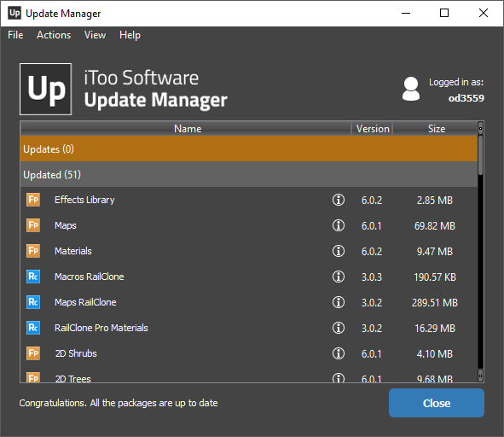
Task: Click size value 69.82 MB
Action: 435,226
